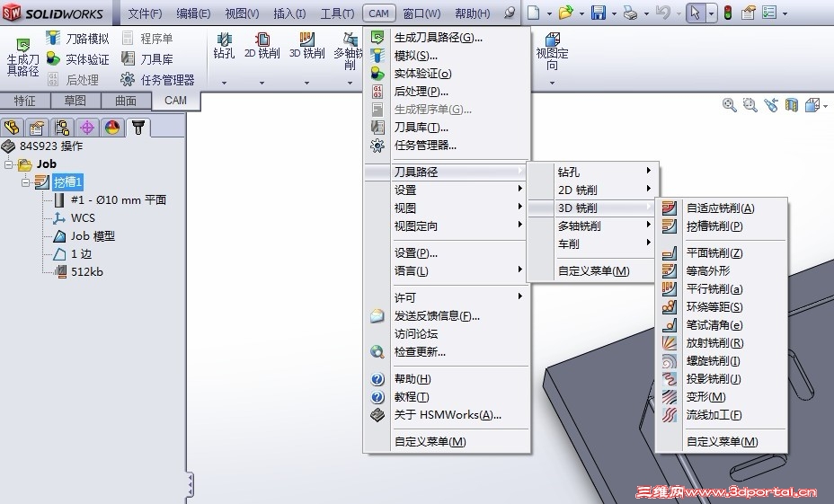Choose 环绕等距(S) strategy
Viewport: 834px width, 504px height.
tap(721, 306)
